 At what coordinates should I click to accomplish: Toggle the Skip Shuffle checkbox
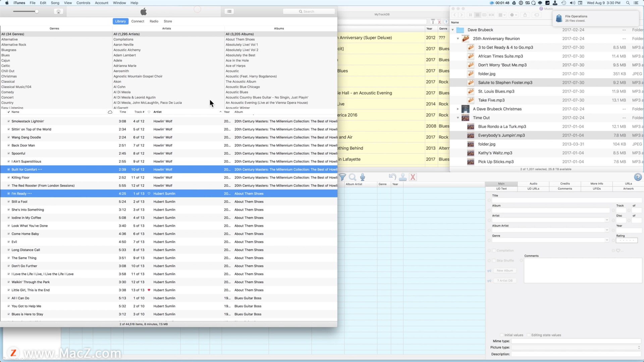[494, 260]
